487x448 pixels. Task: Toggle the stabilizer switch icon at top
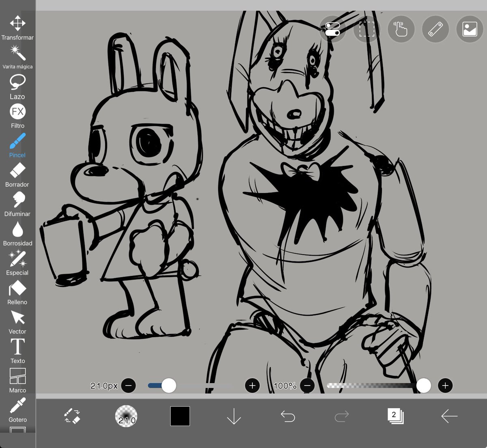pyautogui.click(x=332, y=29)
